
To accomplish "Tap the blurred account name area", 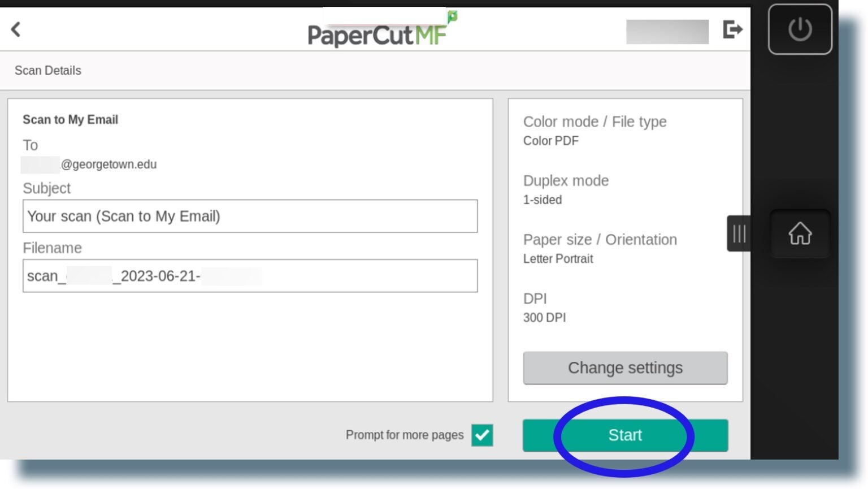I will click(667, 31).
